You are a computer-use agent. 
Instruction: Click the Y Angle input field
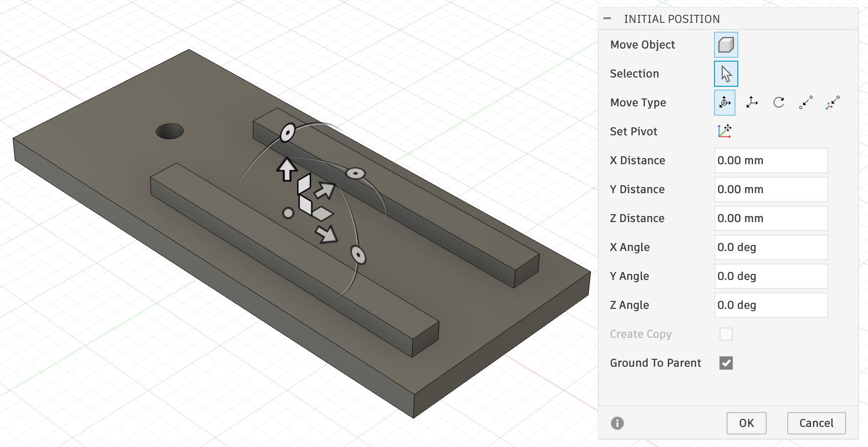[x=771, y=276]
